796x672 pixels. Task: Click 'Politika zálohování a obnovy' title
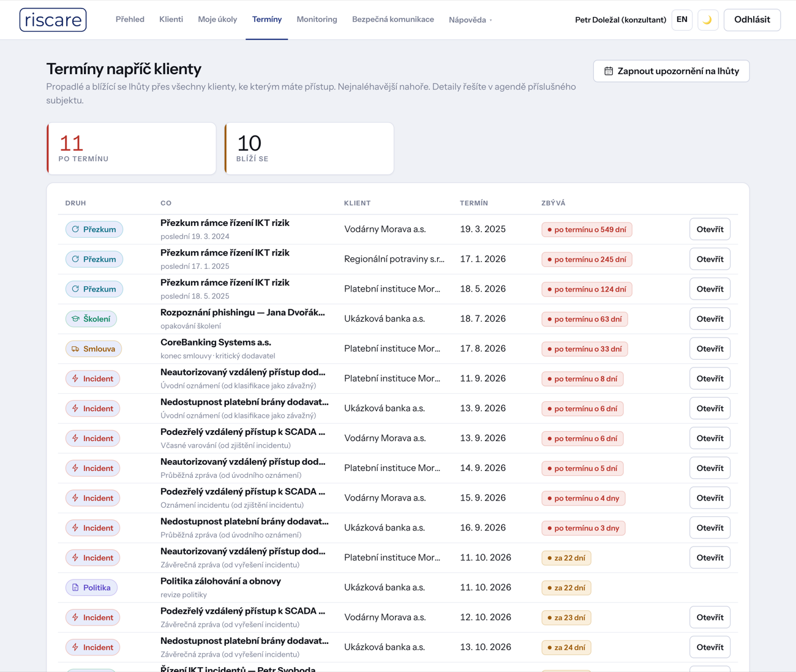pyautogui.click(x=220, y=581)
